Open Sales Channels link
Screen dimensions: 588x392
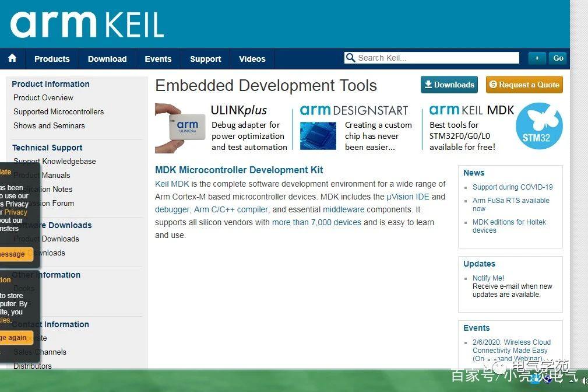(40, 352)
